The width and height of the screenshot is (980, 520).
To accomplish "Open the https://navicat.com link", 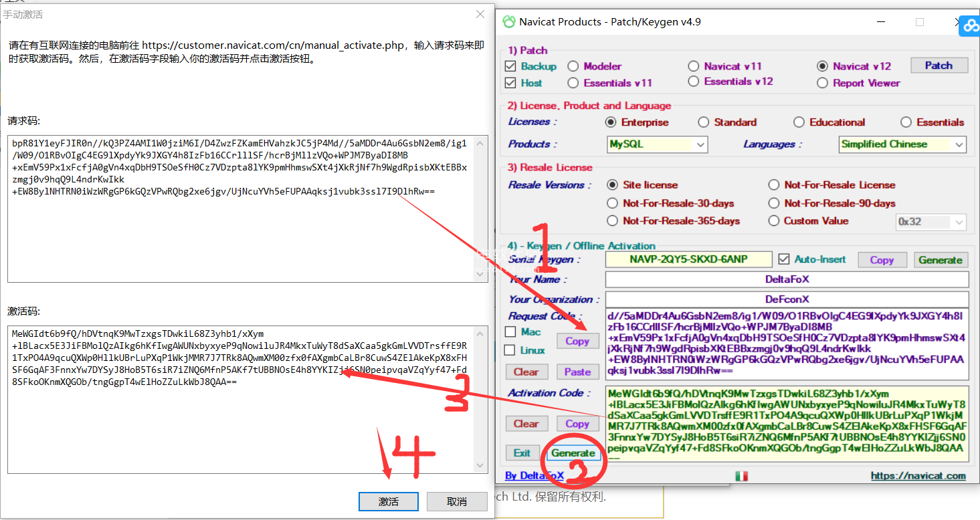I will coord(918,476).
